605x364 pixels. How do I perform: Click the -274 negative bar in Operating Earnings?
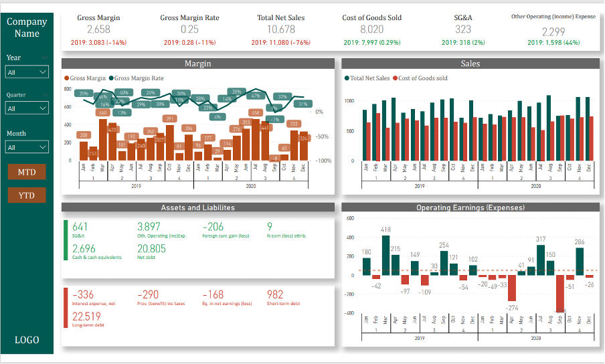tap(512, 288)
